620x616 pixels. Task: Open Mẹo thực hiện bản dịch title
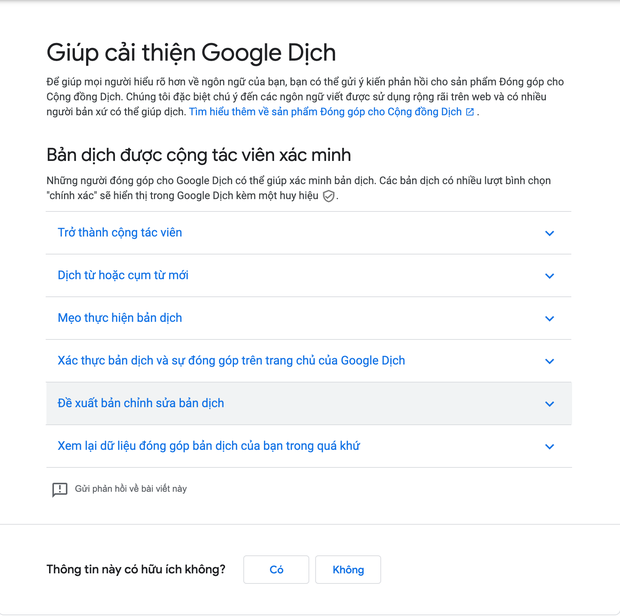point(120,318)
